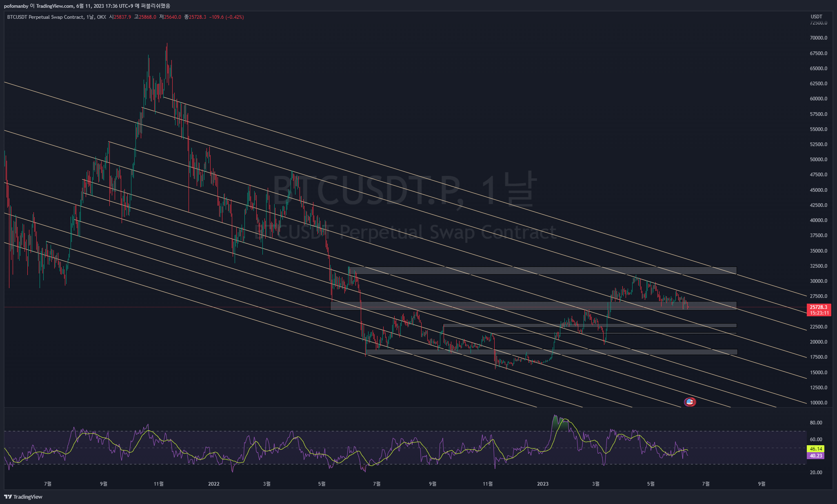Image resolution: width=837 pixels, height=504 pixels.
Task: Click the 32500.0 price axis label
Action: 819,266
